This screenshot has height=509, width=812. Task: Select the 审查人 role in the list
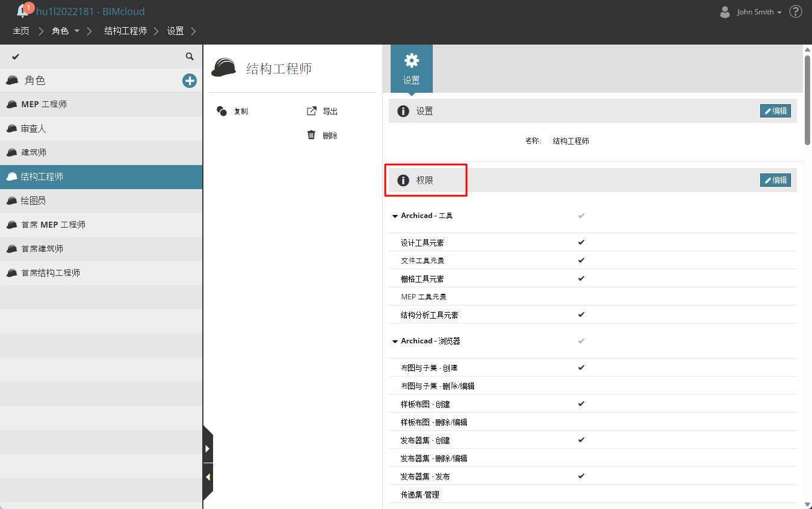[101, 128]
